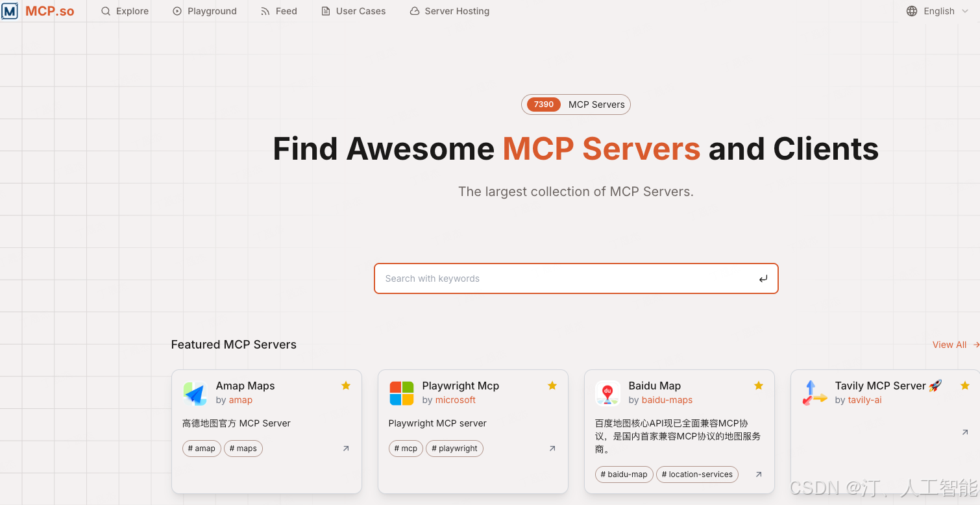This screenshot has height=505, width=980.
Task: Open the Explore menu item
Action: tap(125, 11)
